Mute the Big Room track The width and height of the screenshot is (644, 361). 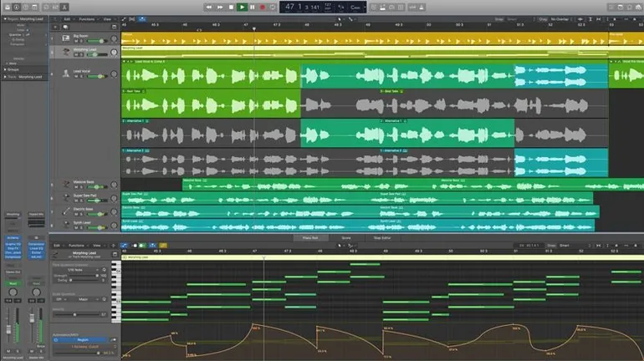point(77,41)
